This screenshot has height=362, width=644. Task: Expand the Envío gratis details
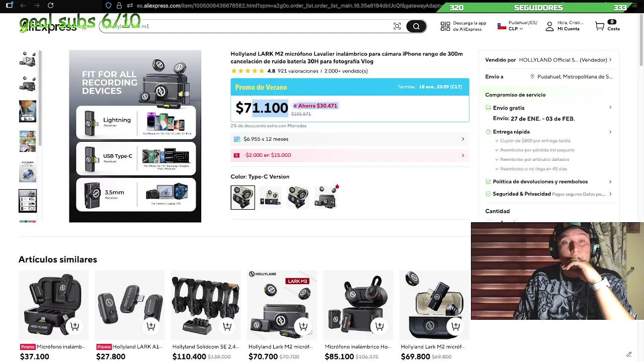[610, 108]
